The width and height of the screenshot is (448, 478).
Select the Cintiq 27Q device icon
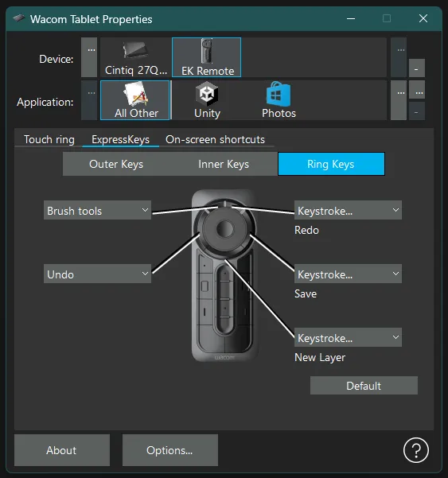(x=136, y=57)
